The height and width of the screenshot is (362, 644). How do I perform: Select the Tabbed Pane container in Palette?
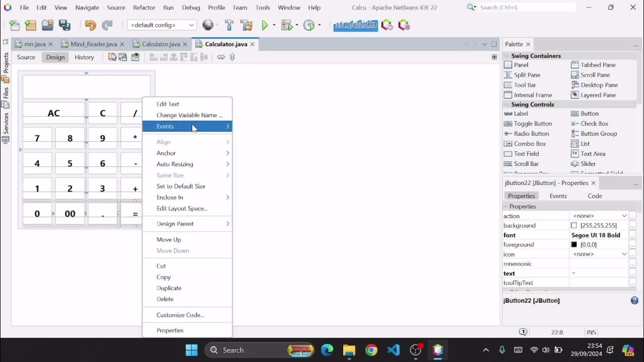(593, 65)
